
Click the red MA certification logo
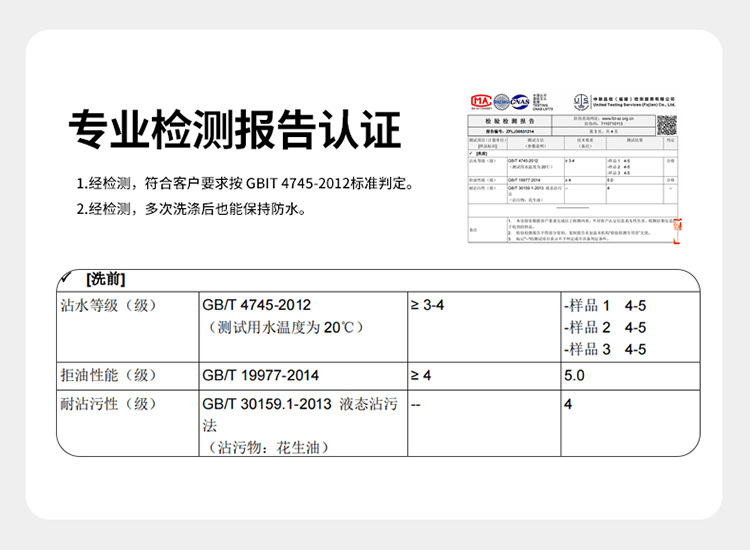(481, 101)
